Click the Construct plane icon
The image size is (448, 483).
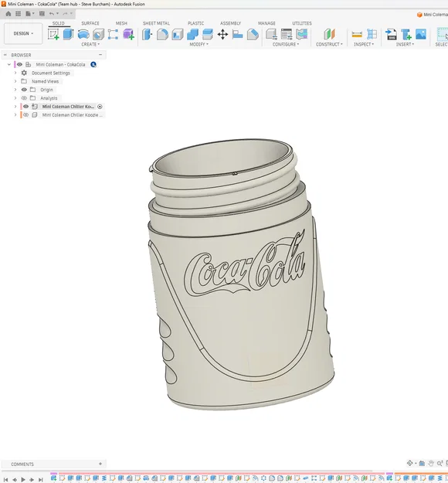click(x=329, y=34)
